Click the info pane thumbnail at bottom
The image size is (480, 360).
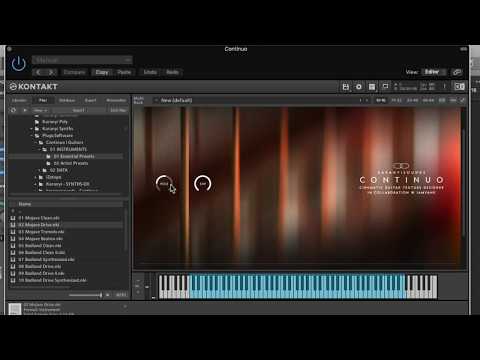click(15, 309)
